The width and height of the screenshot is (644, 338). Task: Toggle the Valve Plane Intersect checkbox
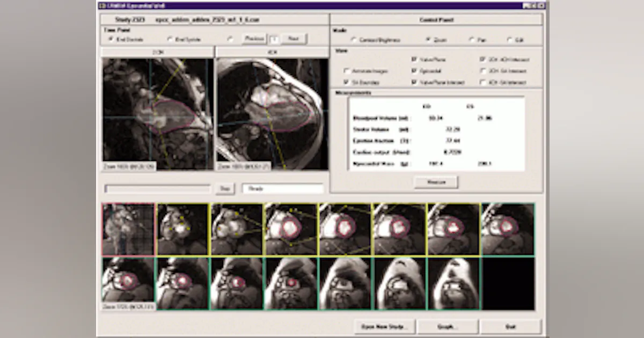point(414,83)
